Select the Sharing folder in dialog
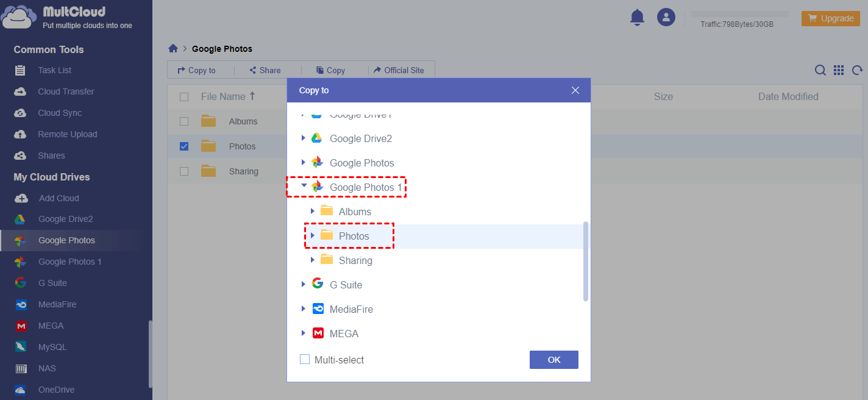This screenshot has width=868, height=400. [x=355, y=260]
